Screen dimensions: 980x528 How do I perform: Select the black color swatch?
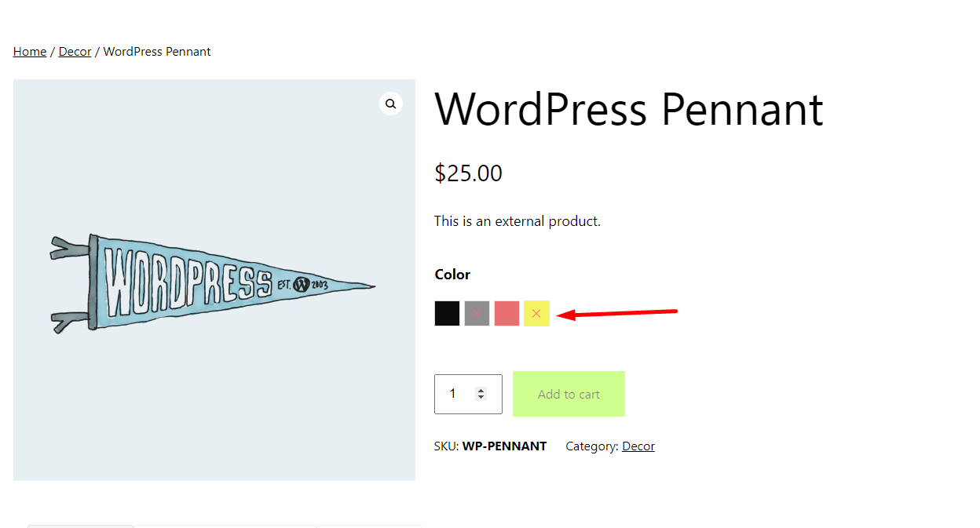point(447,313)
